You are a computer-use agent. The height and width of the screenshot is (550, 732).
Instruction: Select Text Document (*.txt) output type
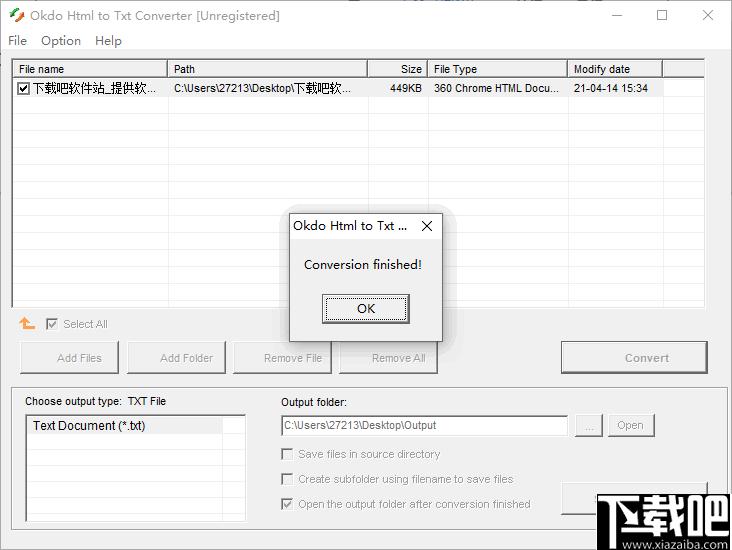click(x=124, y=426)
